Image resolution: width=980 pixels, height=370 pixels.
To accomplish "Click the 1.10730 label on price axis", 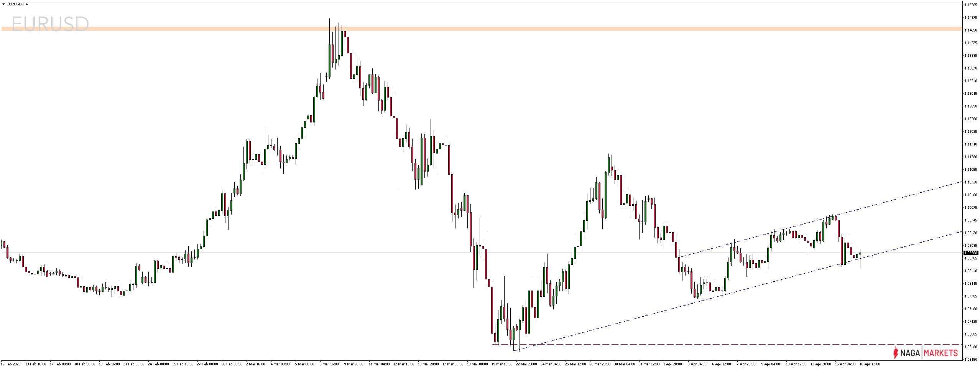I will (x=970, y=182).
